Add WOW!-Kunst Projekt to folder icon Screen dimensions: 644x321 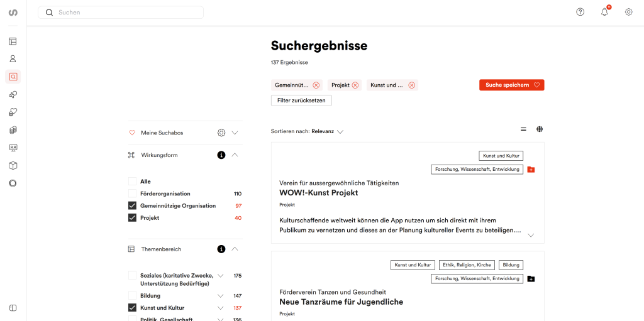coord(531,170)
